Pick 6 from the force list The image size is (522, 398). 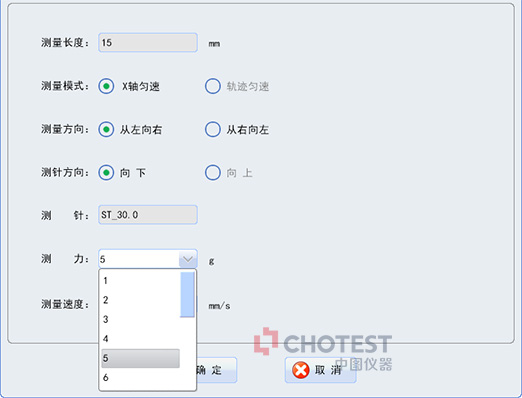pyautogui.click(x=140, y=378)
